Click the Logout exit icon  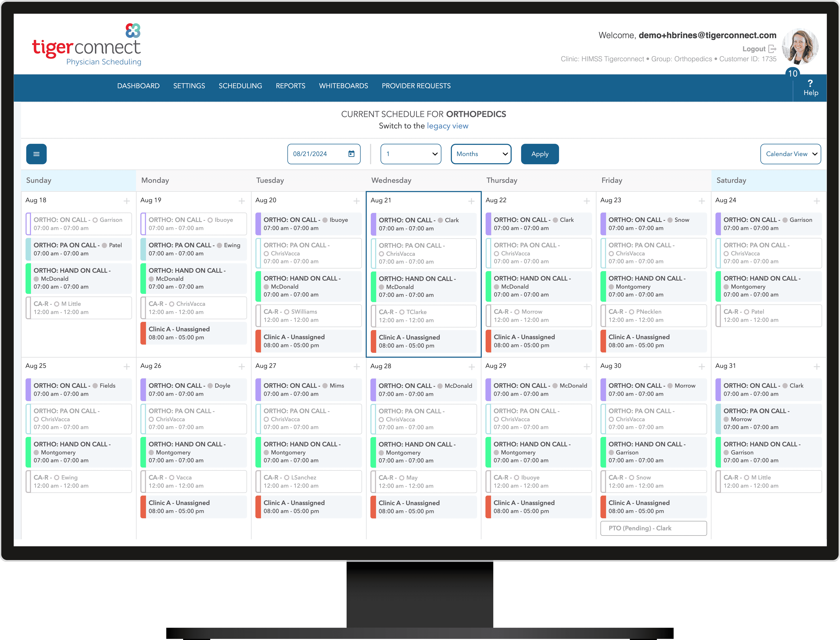(772, 49)
